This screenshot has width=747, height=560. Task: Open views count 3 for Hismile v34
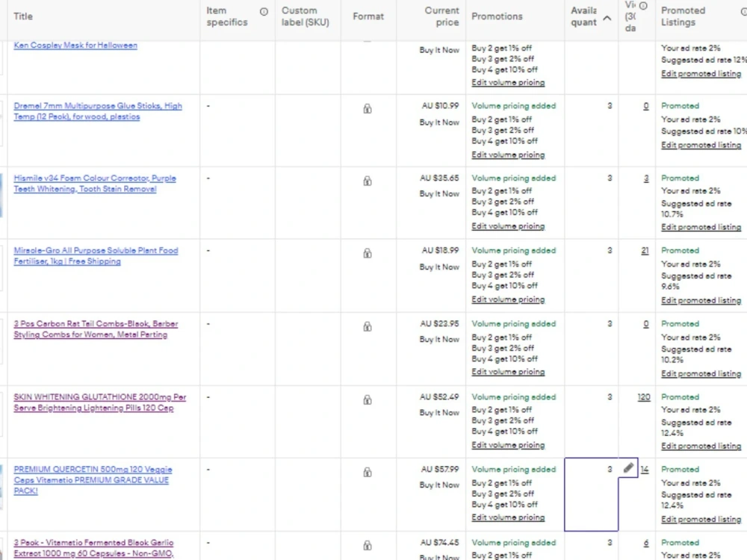click(x=646, y=178)
